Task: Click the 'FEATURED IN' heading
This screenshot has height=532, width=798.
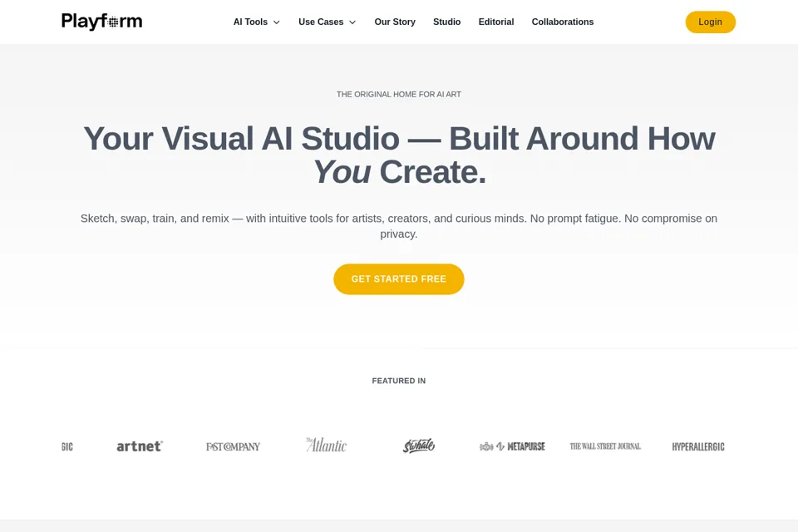Action: coord(398,381)
